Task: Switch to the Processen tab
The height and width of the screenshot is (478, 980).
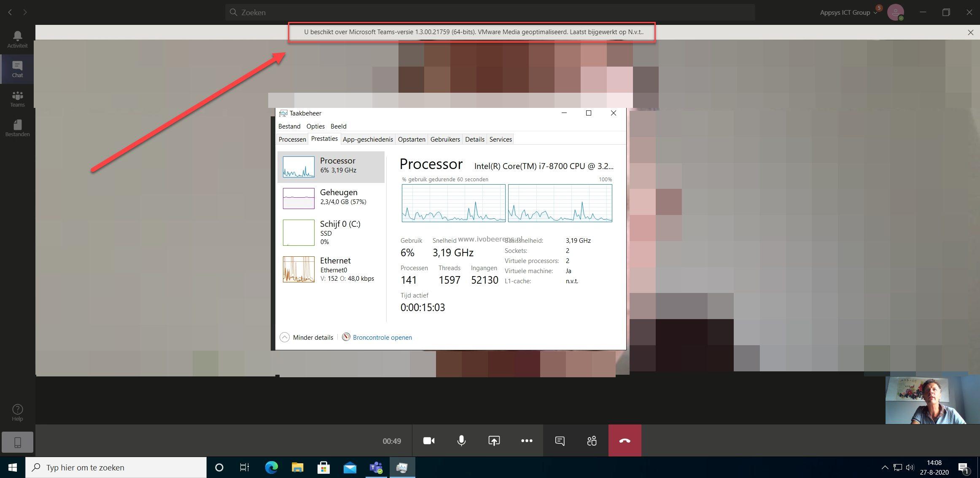Action: [x=292, y=139]
